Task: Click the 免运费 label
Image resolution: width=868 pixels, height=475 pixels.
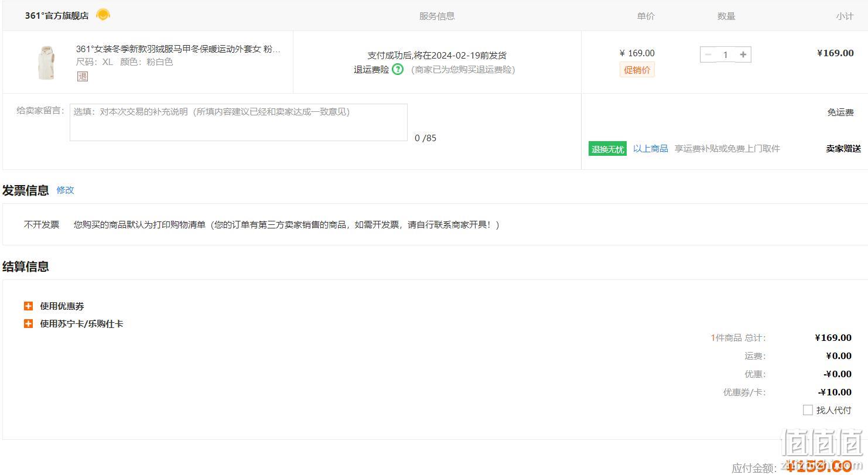Action: pos(840,112)
